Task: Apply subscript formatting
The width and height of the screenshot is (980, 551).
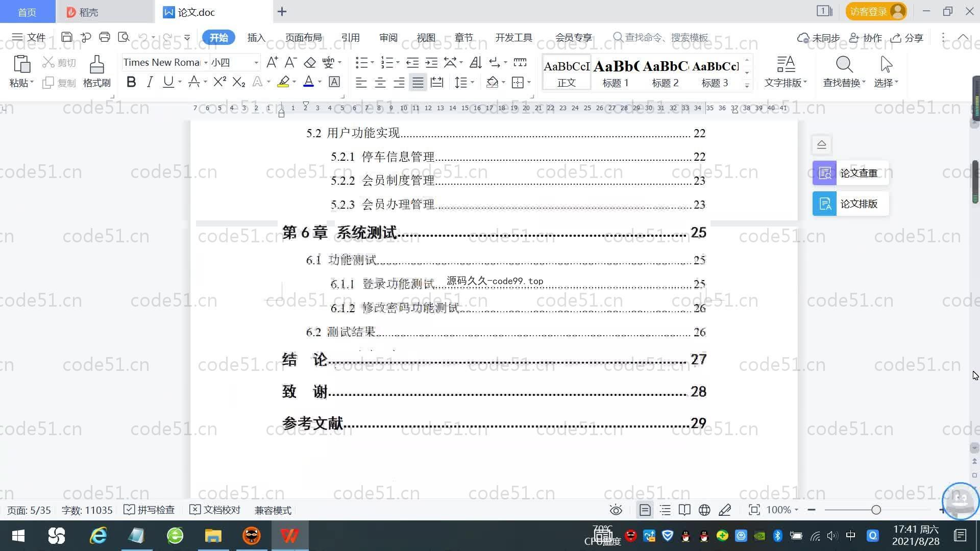Action: (239, 82)
